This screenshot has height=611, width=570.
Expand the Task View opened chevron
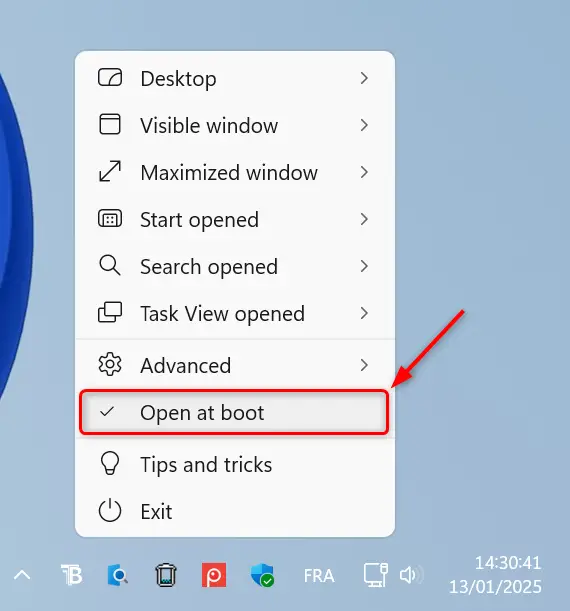364,313
